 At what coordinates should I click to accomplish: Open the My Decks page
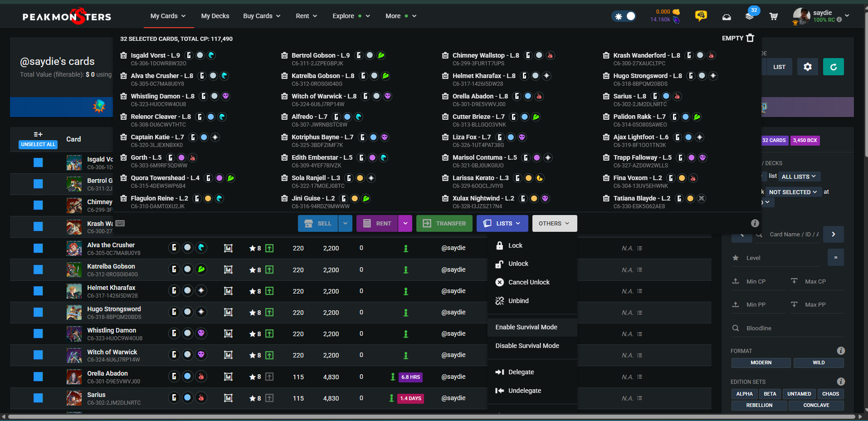(215, 16)
